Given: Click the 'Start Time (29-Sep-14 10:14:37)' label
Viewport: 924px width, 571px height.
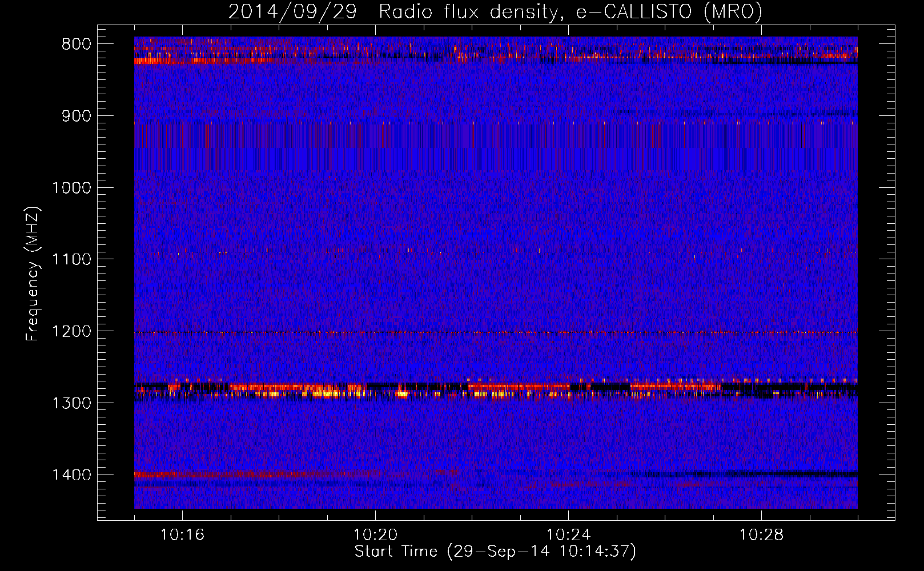Looking at the screenshot, I should point(495,552).
